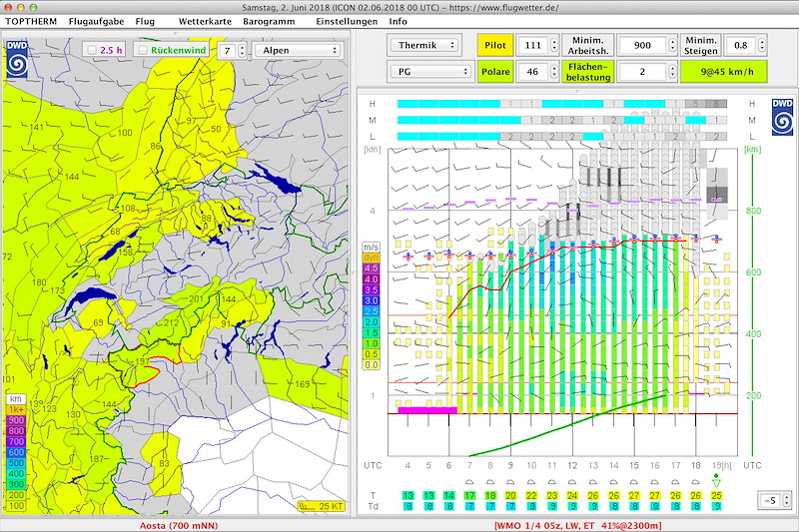
Task: Click the dyn legend swatch
Action: 372,258
